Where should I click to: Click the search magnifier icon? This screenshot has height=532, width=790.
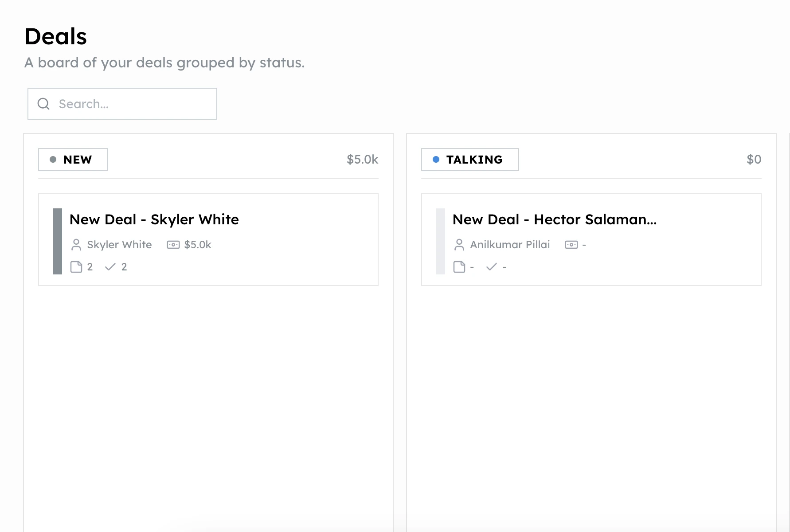point(43,104)
